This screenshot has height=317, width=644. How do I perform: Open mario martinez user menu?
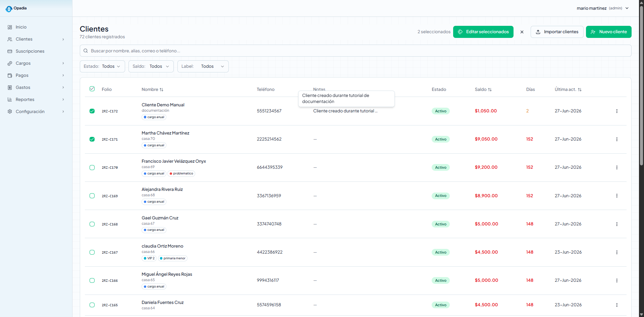click(x=602, y=8)
